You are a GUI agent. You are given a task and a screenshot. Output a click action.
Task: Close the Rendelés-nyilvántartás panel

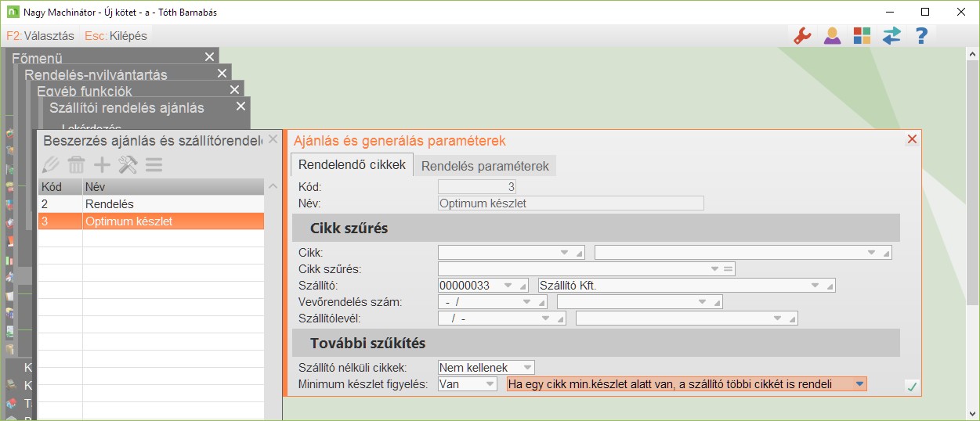(x=222, y=73)
